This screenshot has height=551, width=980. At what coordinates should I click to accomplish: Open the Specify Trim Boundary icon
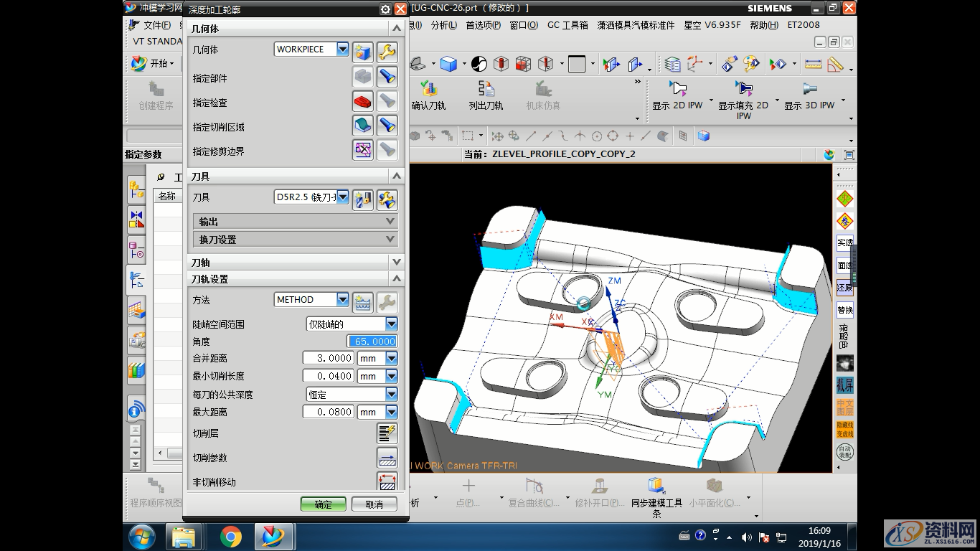tap(363, 150)
